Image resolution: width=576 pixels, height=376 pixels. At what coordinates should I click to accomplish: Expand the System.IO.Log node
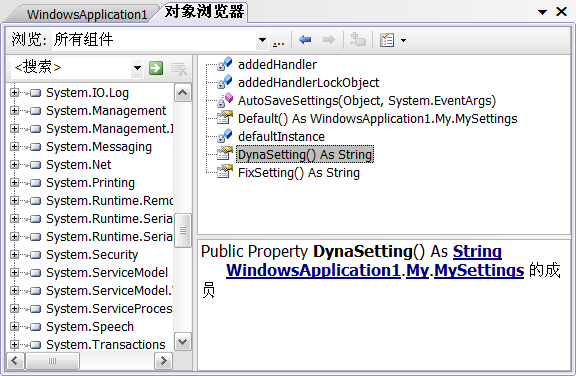point(14,93)
